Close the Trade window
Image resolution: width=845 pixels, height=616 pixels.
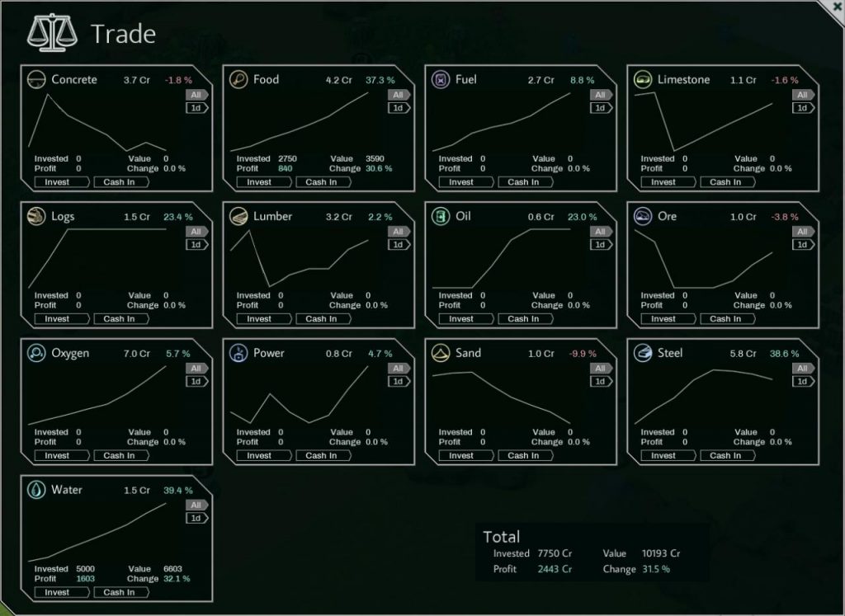837,7
